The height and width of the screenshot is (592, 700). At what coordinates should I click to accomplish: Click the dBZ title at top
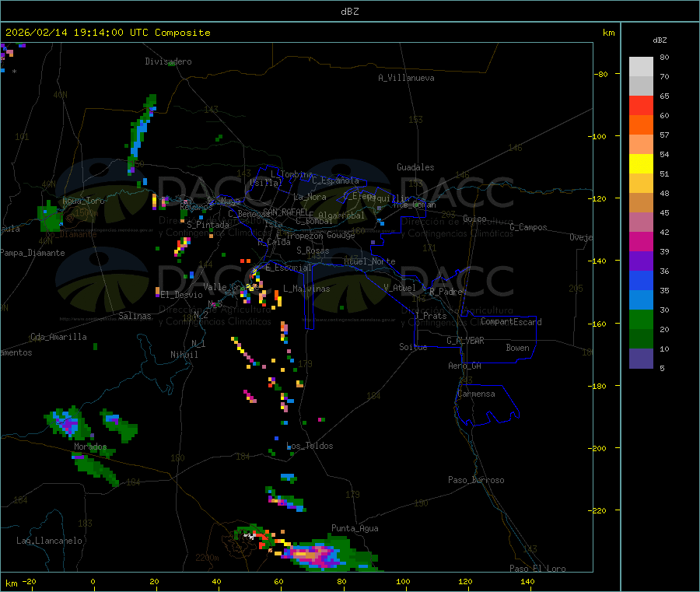[349, 12]
